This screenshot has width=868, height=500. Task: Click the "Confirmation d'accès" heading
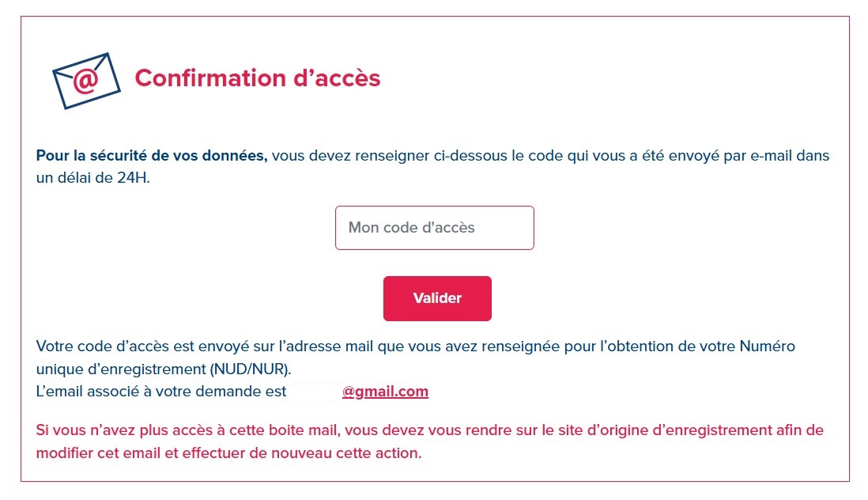[258, 78]
